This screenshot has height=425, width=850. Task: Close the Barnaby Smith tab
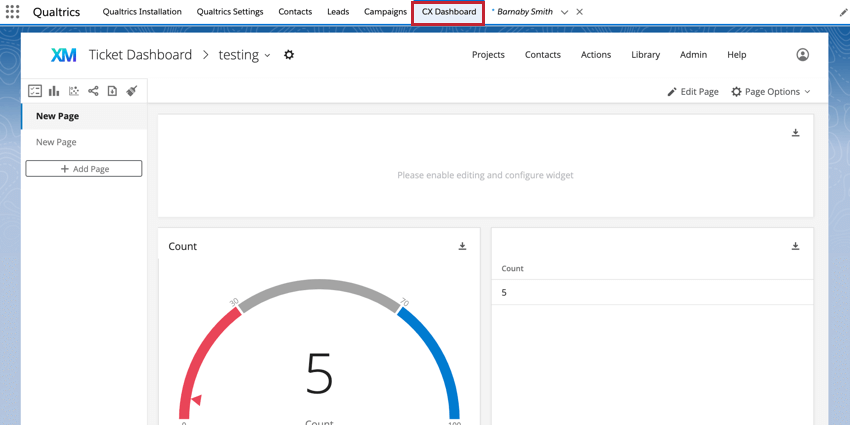pos(579,12)
